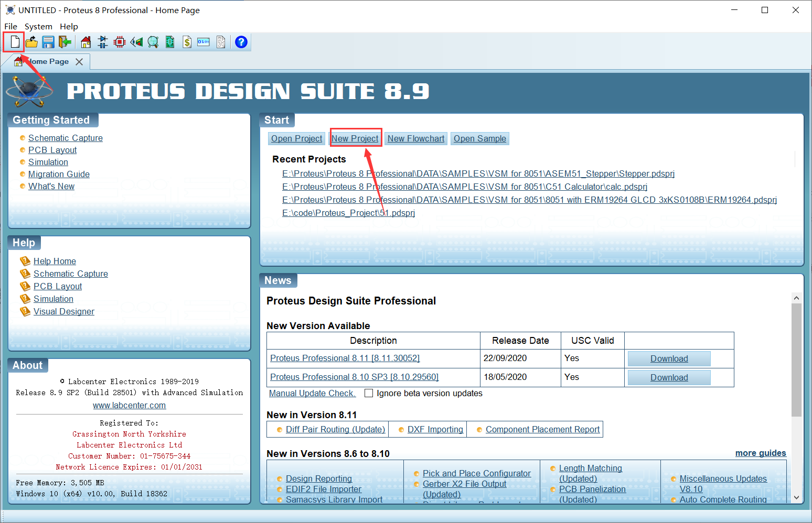Open Help panel Schematic Capture link

coord(71,274)
